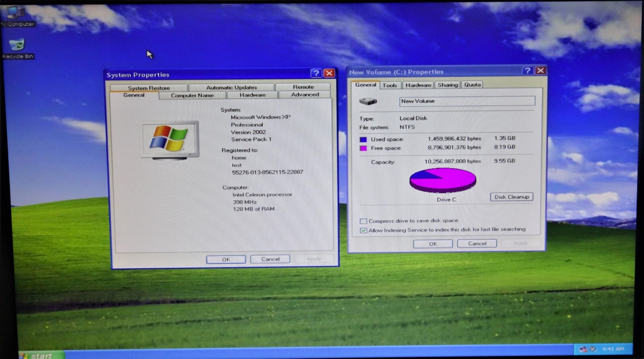This screenshot has height=359, width=644.
Task: Click the Microsoft Windows XP text
Action: [x=260, y=117]
